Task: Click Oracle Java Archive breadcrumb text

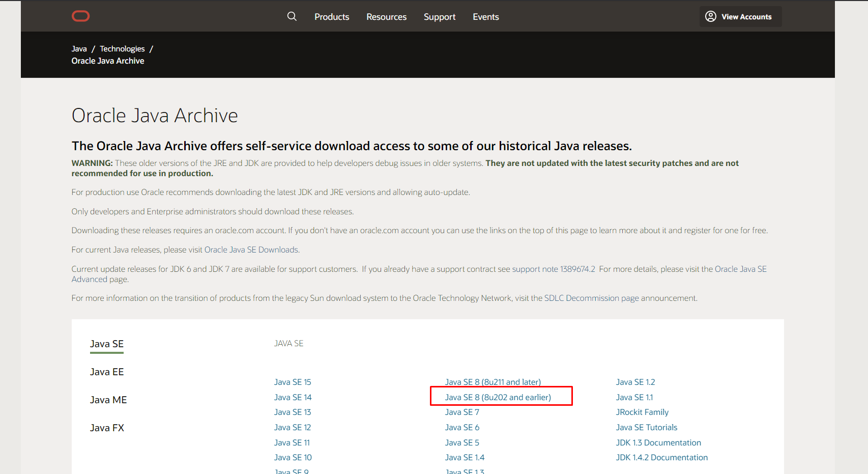Action: (x=108, y=61)
